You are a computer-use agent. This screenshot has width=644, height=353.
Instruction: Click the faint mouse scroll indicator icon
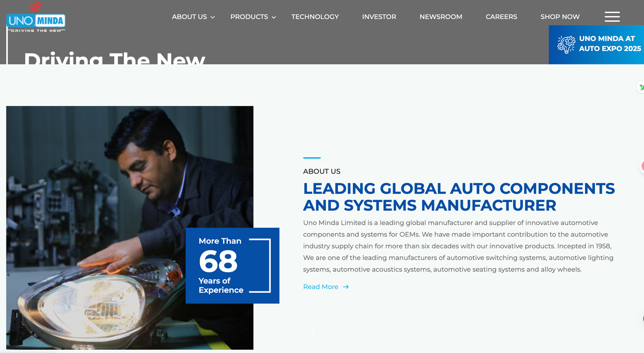point(317,329)
